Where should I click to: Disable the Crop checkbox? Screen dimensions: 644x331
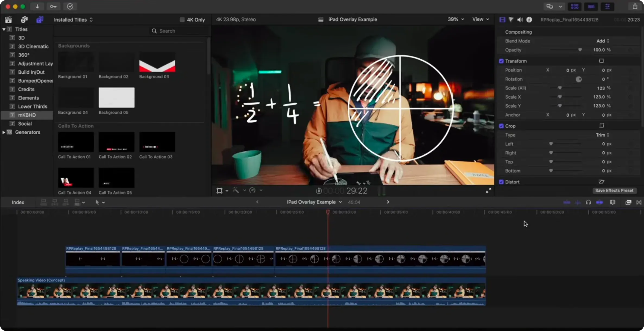501,126
